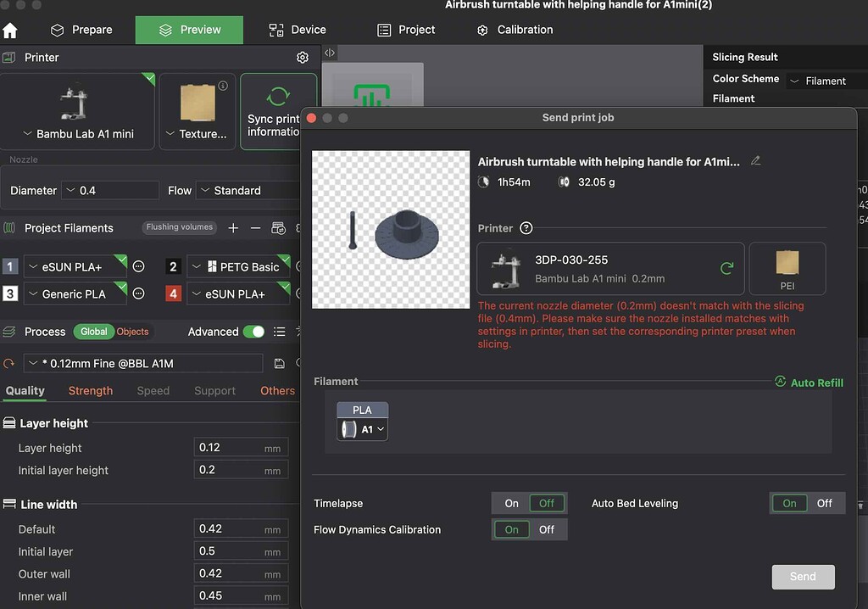This screenshot has width=868, height=609.
Task: Edit print job name pencil icon
Action: (x=755, y=160)
